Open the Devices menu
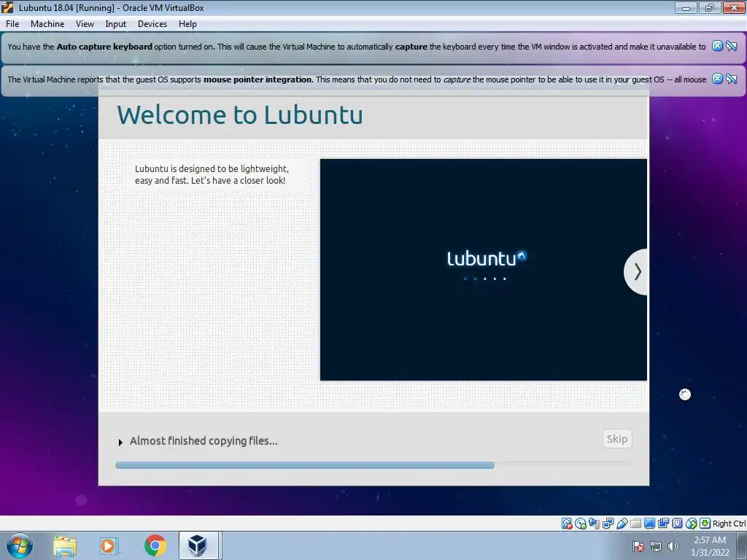The height and width of the screenshot is (560, 747). point(152,24)
